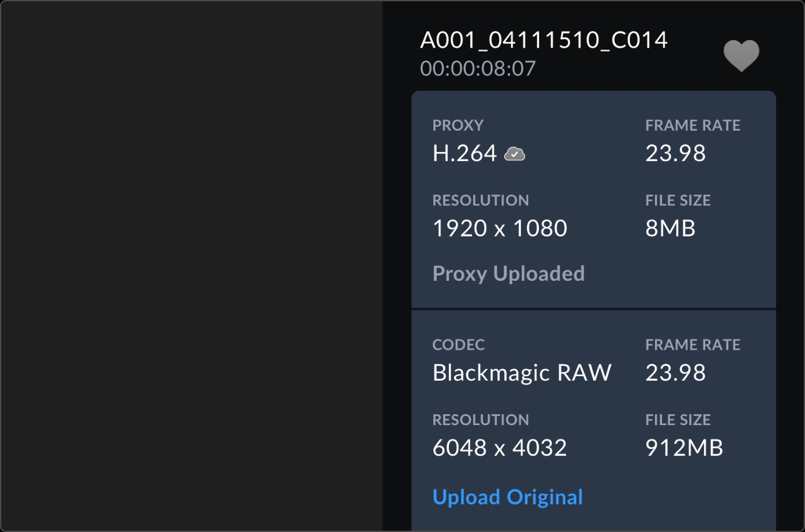Click the empty dark preview area
Viewport: 805px width, 532px height.
click(x=191, y=266)
